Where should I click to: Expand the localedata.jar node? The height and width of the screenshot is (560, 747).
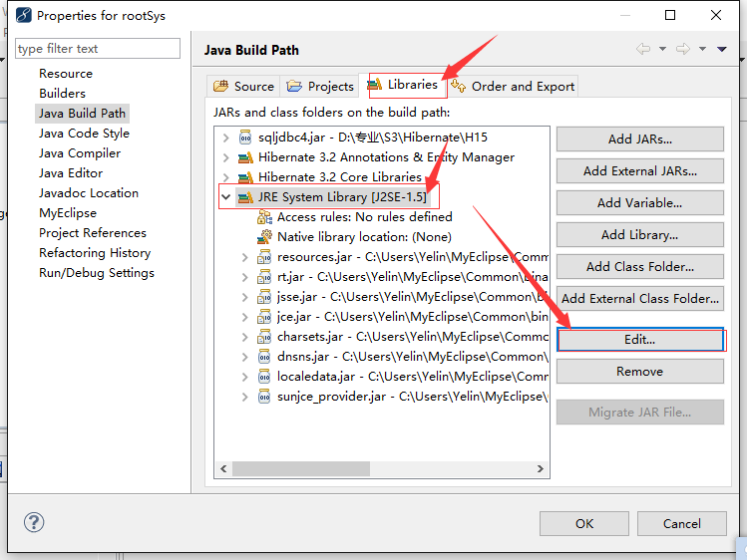[x=245, y=377]
